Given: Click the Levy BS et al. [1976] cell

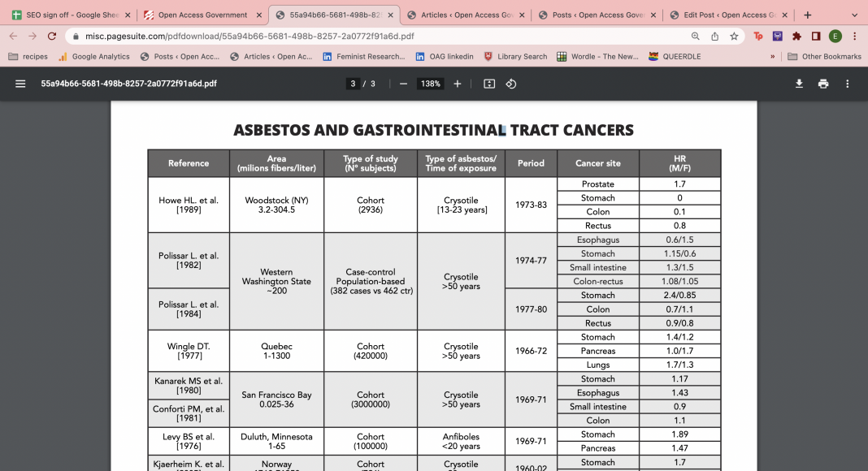Looking at the screenshot, I should 189,441.
